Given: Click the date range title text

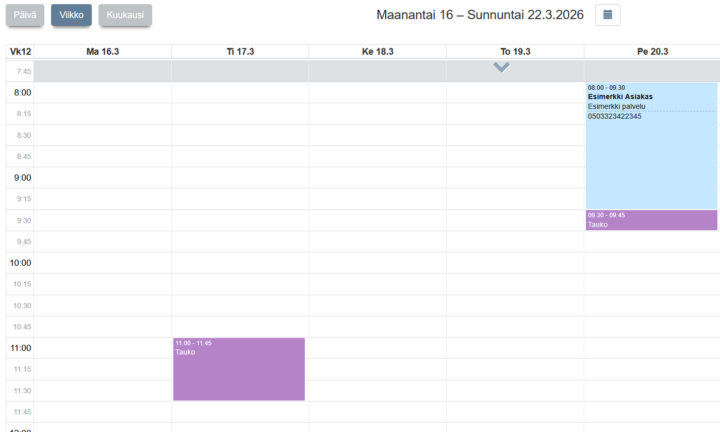Looking at the screenshot, I should [x=480, y=15].
